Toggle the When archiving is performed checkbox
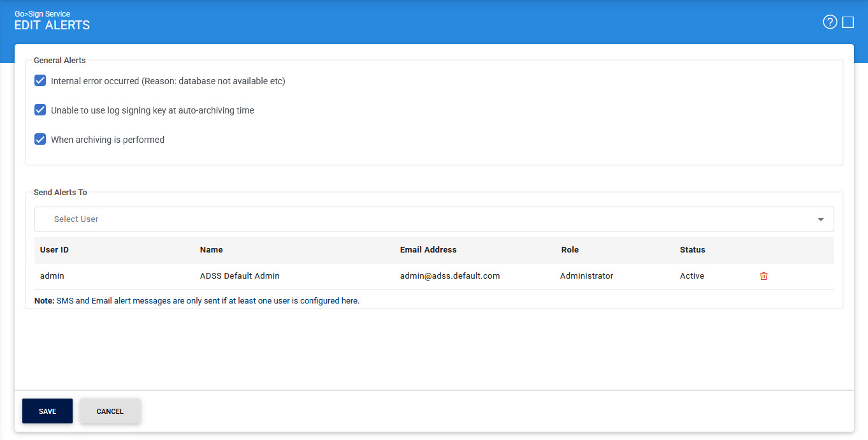The height and width of the screenshot is (440, 868). click(x=40, y=140)
